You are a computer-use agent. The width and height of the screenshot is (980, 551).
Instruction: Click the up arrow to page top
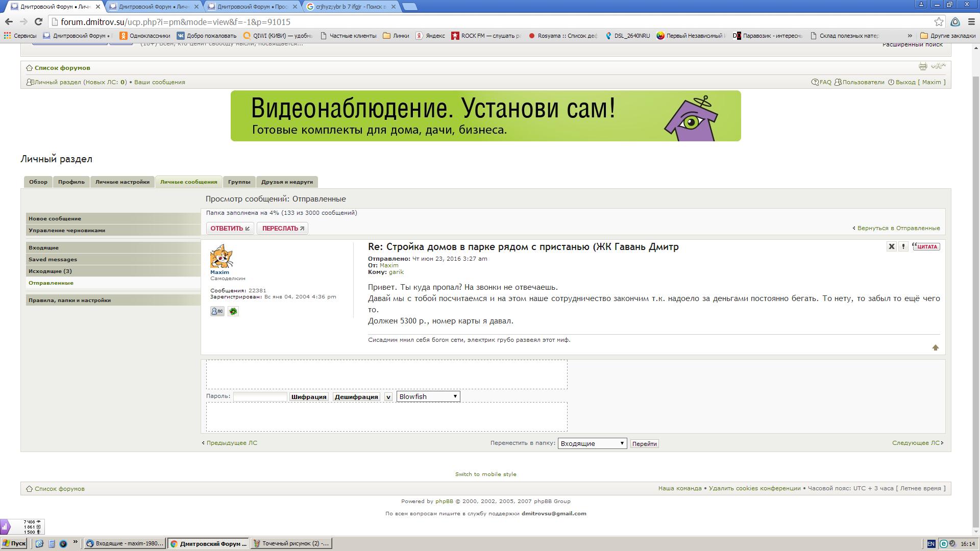tap(935, 347)
